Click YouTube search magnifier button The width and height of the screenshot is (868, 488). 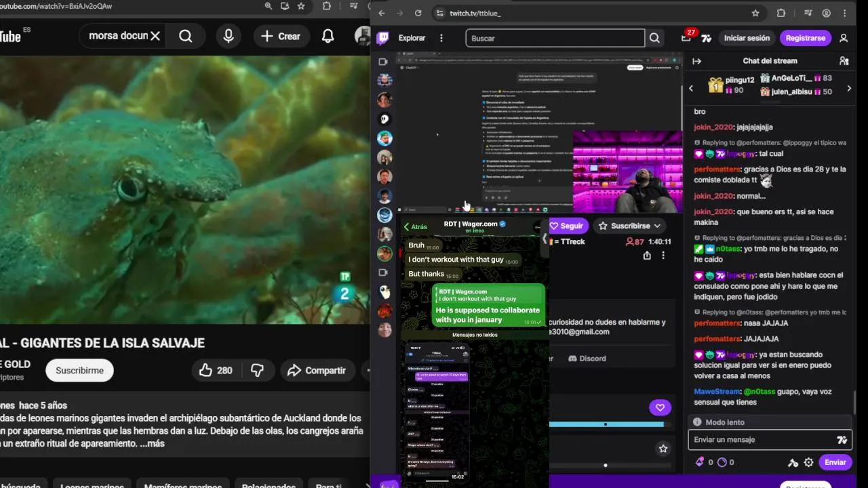[185, 36]
